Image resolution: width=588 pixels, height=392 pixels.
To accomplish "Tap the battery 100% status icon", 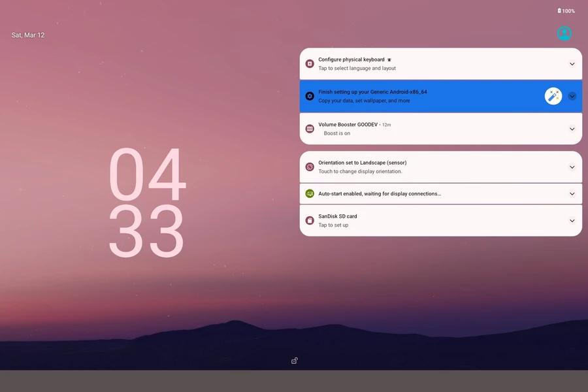I will tap(566, 11).
